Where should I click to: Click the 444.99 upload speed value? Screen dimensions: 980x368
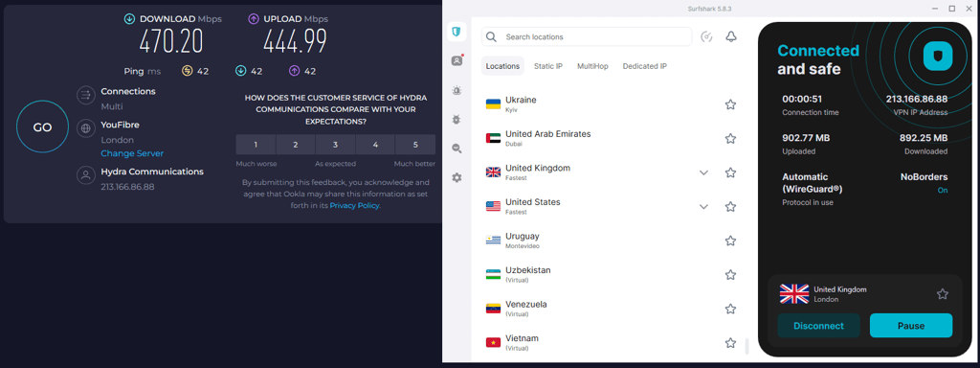click(x=295, y=42)
